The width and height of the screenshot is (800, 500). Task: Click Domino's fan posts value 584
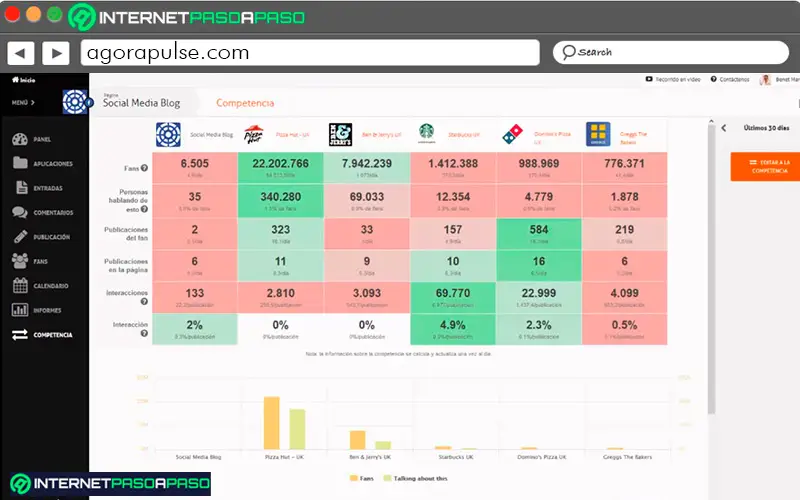tap(539, 230)
